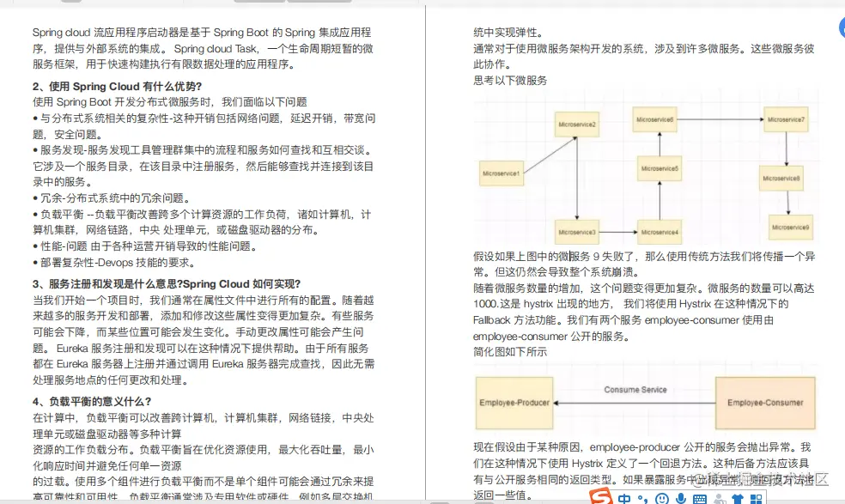Click the Microservice3 box in diagram
The width and height of the screenshot is (845, 504).
(x=576, y=233)
